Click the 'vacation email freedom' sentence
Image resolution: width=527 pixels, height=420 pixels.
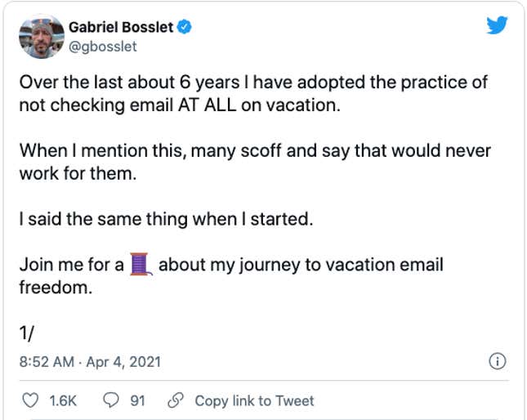pos(231,276)
